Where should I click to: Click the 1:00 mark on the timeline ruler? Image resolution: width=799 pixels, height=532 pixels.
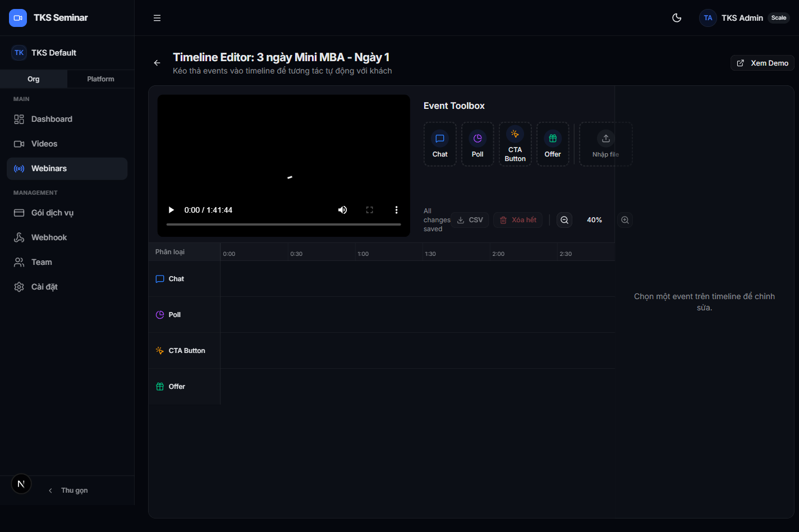[363, 254]
